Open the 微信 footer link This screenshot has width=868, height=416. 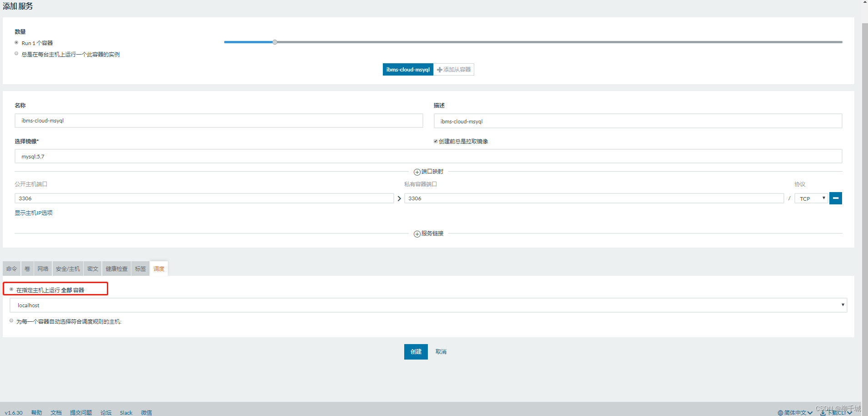pyautogui.click(x=146, y=413)
